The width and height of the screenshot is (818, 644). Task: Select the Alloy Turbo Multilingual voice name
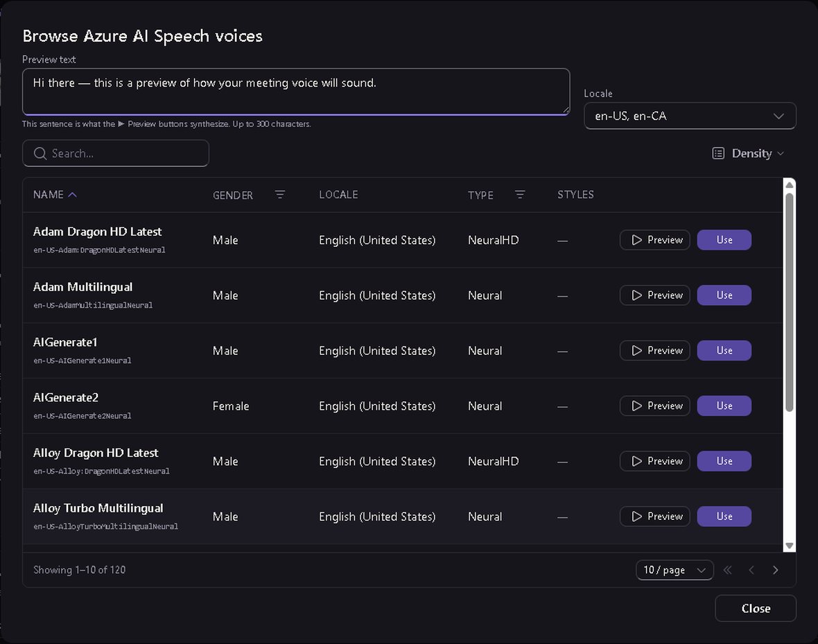click(x=98, y=508)
